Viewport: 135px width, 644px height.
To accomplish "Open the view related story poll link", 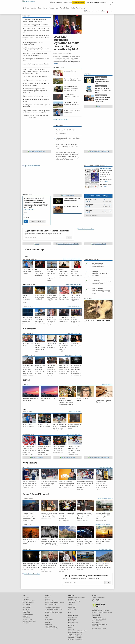I will pos(29,209).
